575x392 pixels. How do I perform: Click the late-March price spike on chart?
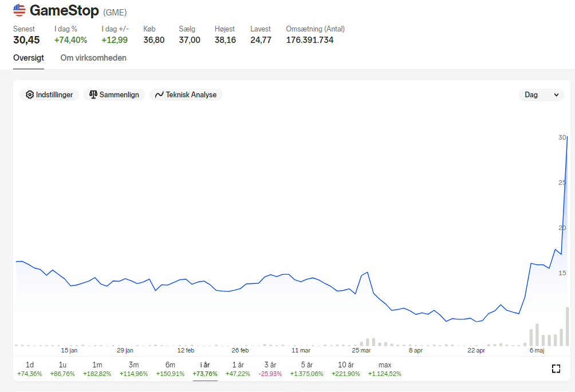[367, 272]
